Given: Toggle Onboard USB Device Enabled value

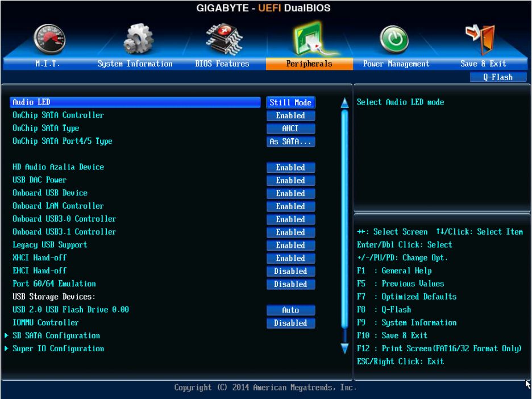Looking at the screenshot, I should (x=291, y=193).
